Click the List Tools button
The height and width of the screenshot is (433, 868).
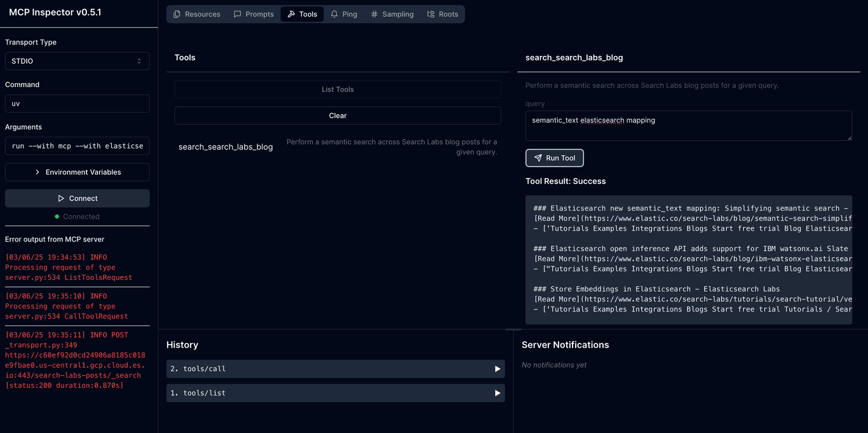point(337,90)
